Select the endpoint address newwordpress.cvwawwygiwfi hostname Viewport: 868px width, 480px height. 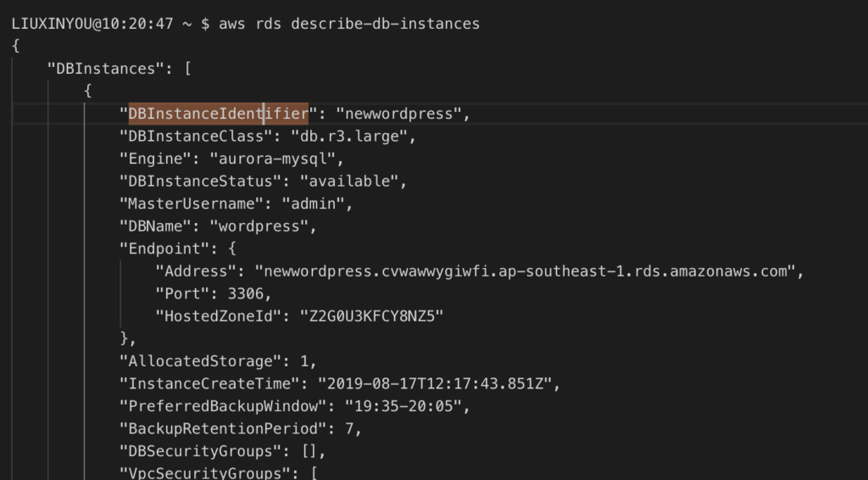[525, 271]
